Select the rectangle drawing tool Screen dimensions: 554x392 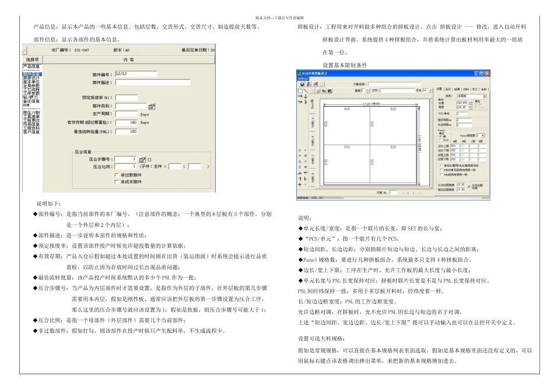[x=300, y=91]
